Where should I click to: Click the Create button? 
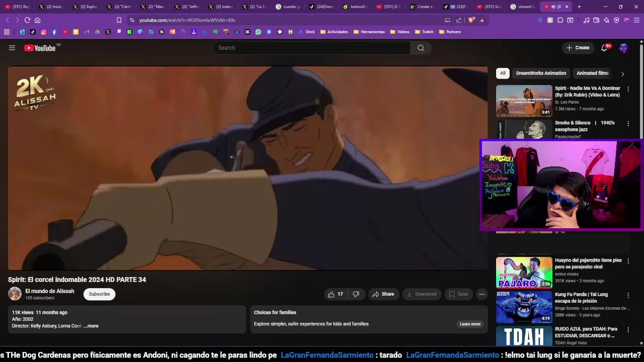coord(578,48)
